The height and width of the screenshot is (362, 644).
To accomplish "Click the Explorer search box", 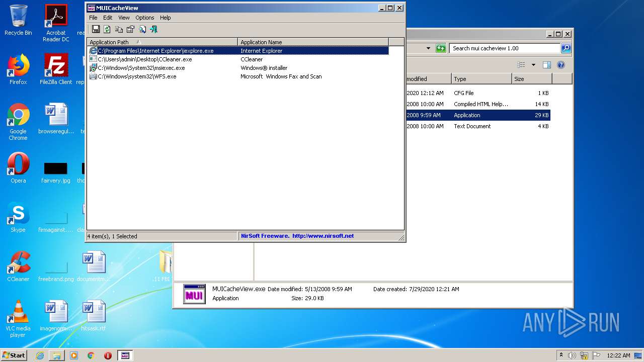I will (x=505, y=48).
